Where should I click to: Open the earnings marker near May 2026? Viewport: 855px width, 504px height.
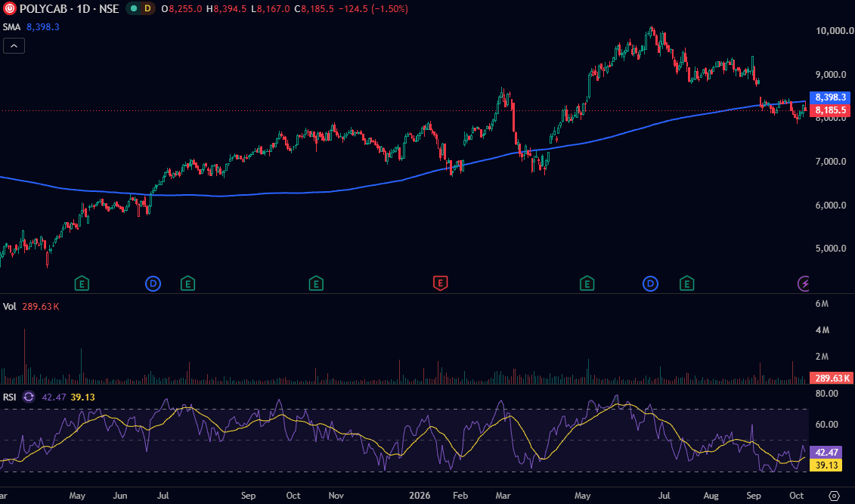coord(587,283)
